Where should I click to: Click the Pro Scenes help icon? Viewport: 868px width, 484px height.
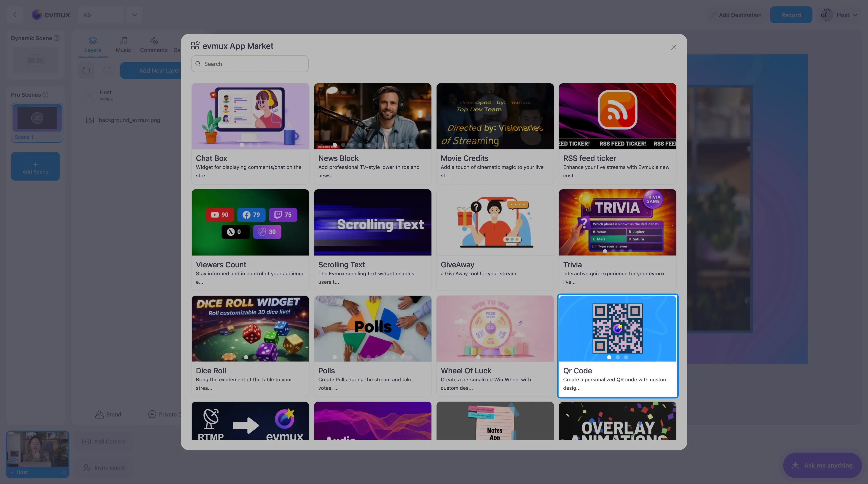(x=45, y=95)
